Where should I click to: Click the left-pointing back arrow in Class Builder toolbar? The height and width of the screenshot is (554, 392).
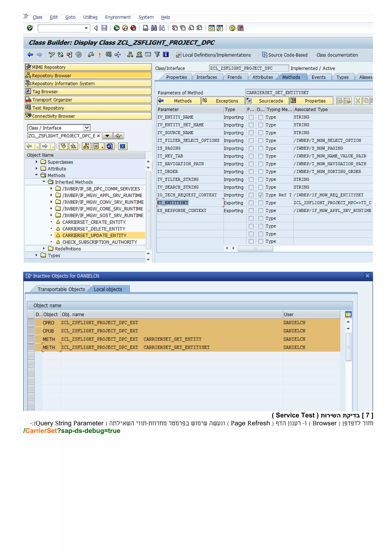click(30, 55)
